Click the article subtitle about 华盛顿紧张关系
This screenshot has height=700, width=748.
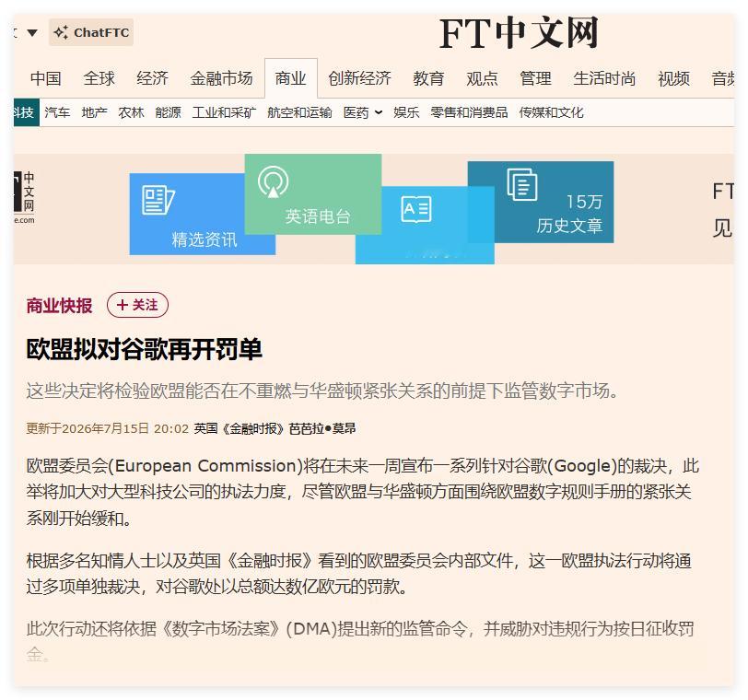click(322, 391)
